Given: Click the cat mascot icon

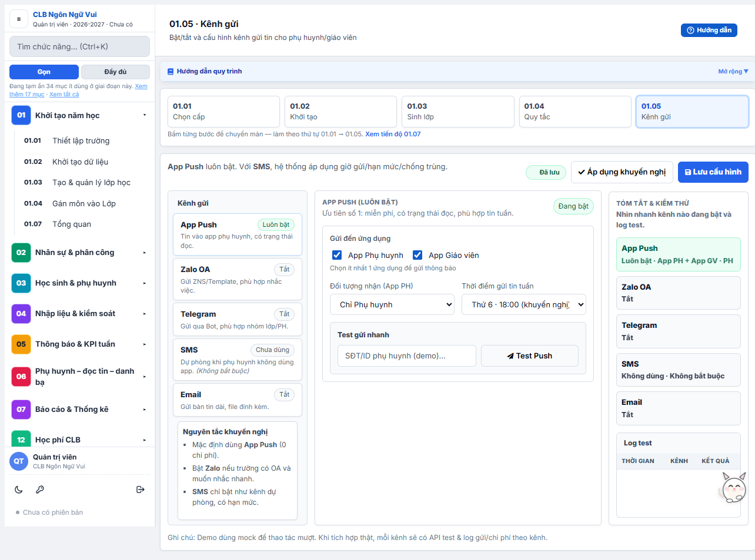Looking at the screenshot, I should coord(733,487).
